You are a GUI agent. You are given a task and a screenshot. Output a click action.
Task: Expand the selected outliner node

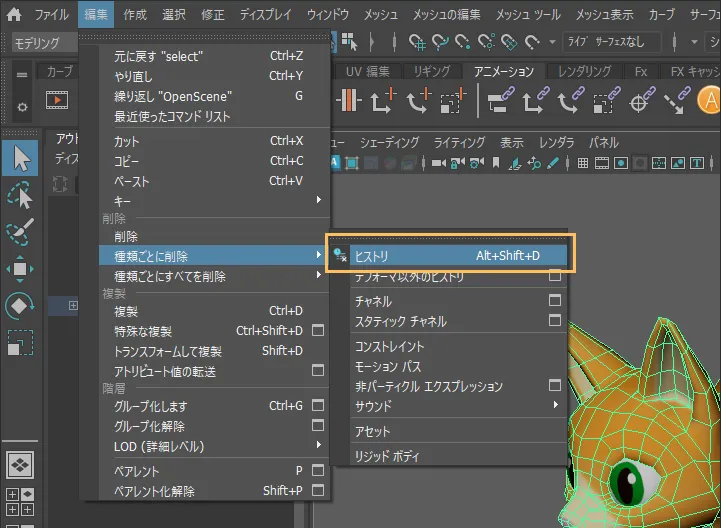[73, 305]
